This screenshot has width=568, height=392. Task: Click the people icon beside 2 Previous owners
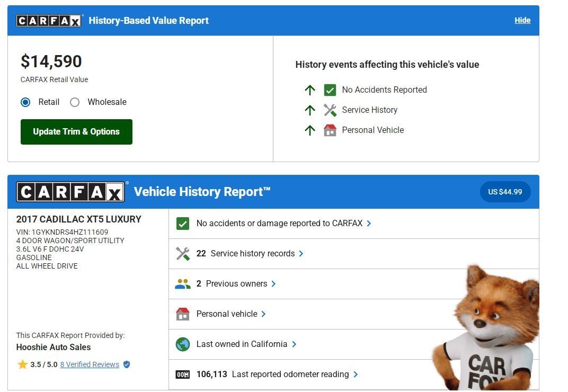183,284
